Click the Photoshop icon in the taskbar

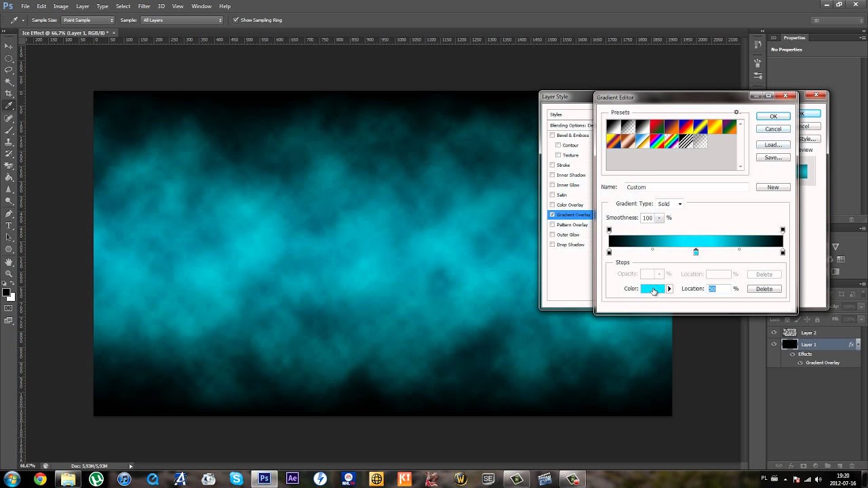pyautogui.click(x=264, y=479)
